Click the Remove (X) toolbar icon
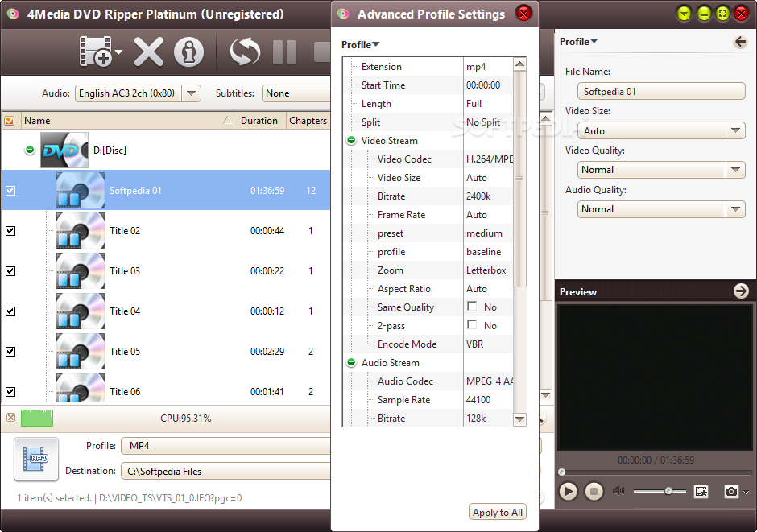Viewport: 757px width, 532px height. [x=149, y=52]
